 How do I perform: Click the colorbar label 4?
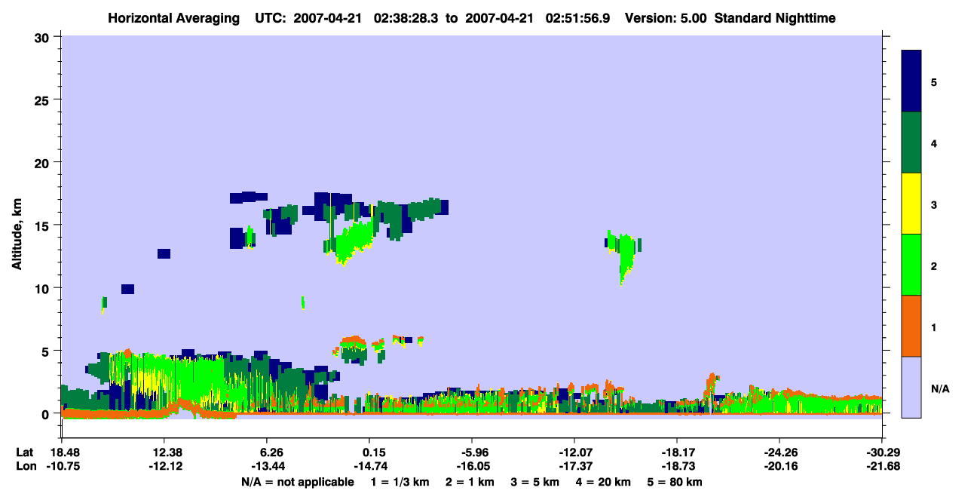934,143
